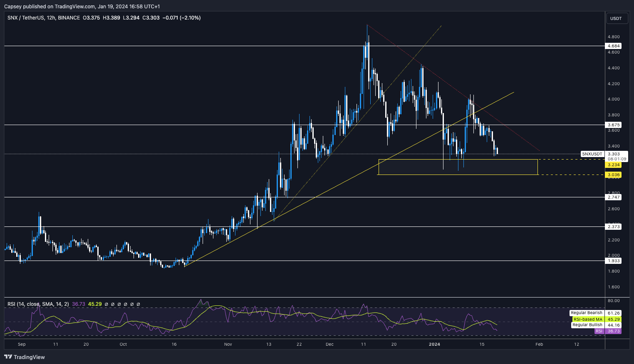Open the USDT currency selector
The height and width of the screenshot is (364, 634).
pos(616,18)
